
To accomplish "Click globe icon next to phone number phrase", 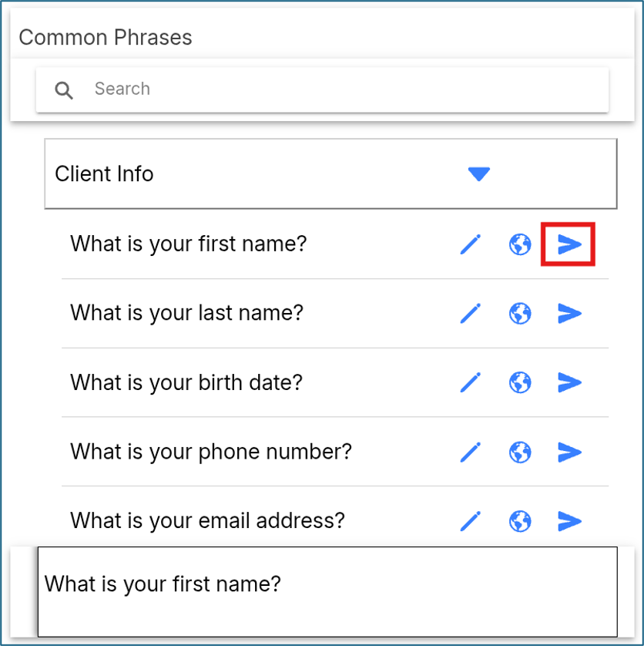I will (520, 452).
